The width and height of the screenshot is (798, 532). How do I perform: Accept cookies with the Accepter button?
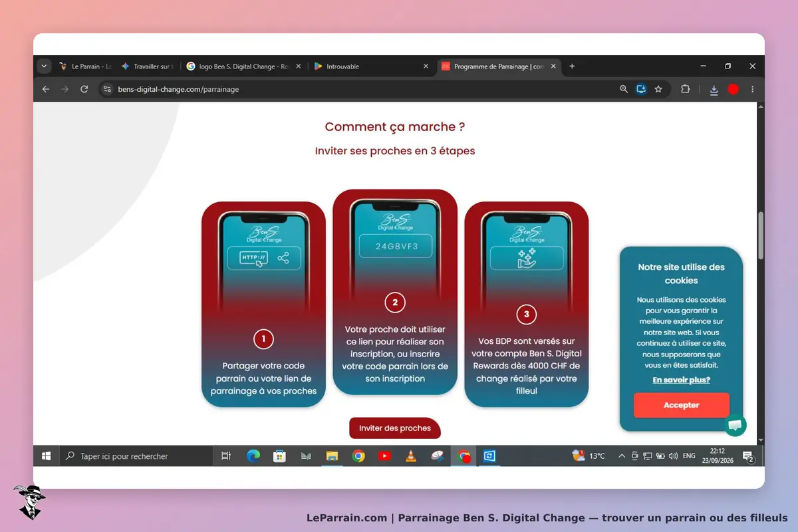pyautogui.click(x=682, y=405)
